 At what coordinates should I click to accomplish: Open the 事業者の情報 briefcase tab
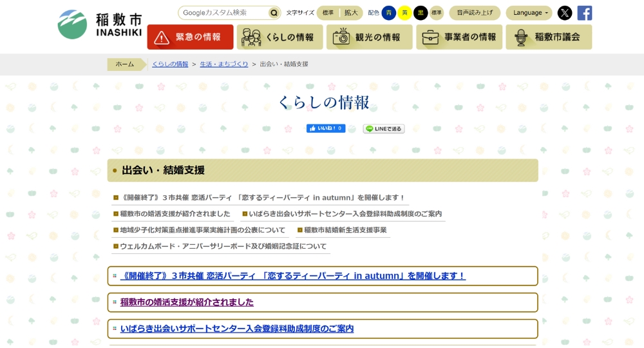point(459,37)
